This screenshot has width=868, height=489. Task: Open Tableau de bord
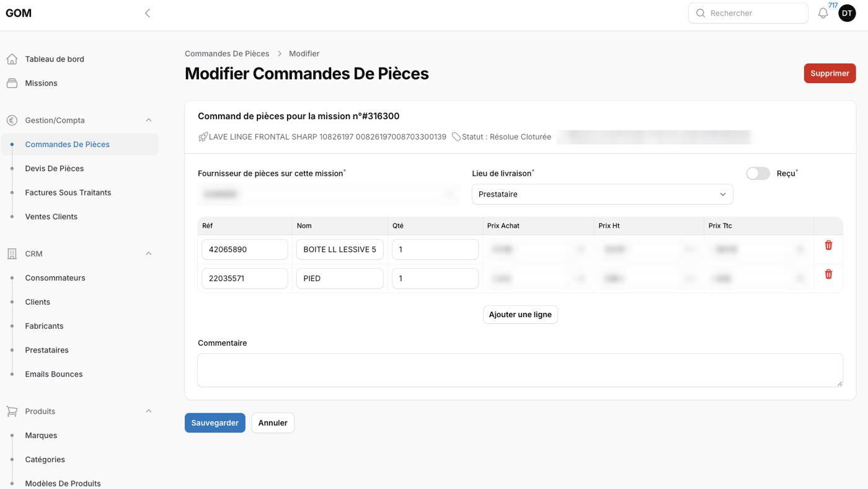tap(55, 59)
